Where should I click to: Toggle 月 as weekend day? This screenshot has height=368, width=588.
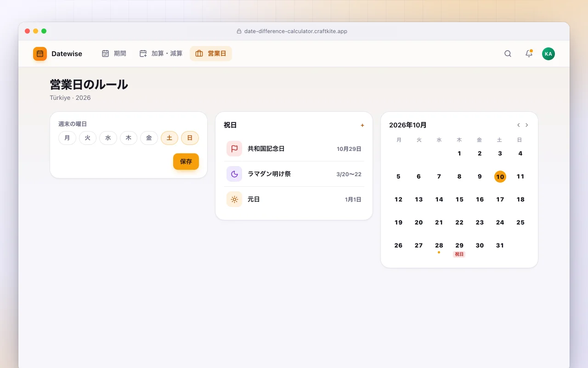pyautogui.click(x=67, y=138)
